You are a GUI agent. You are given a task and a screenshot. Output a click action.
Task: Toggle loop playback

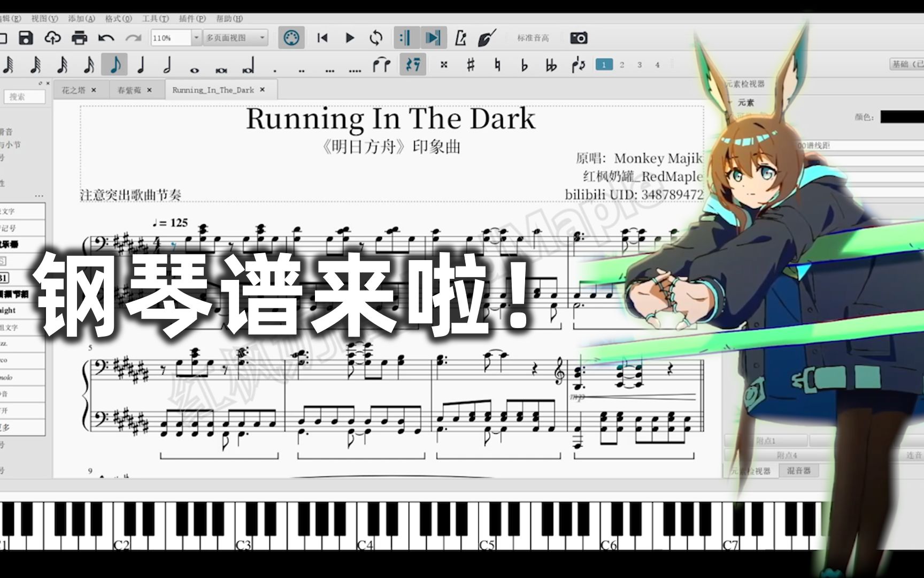[x=376, y=38]
